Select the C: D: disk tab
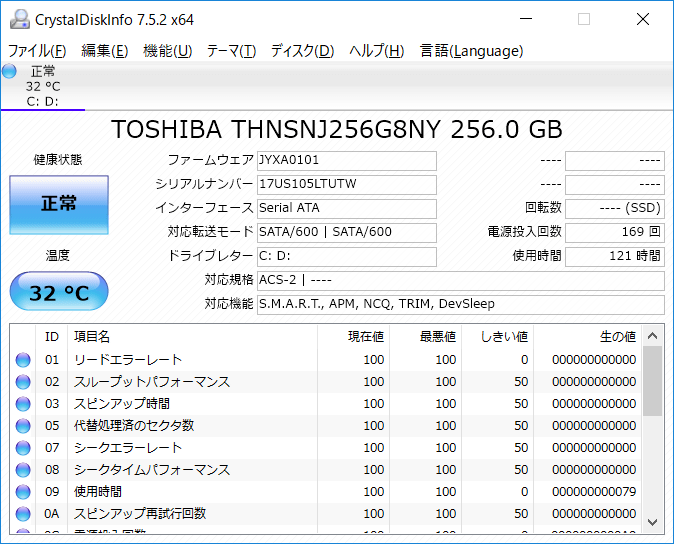This screenshot has height=544, width=674. (43, 86)
